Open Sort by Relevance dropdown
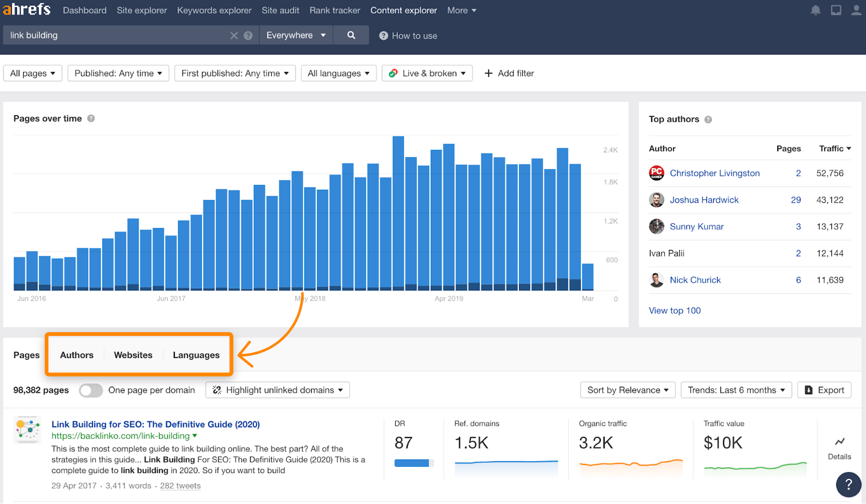866x504 pixels. tap(627, 390)
